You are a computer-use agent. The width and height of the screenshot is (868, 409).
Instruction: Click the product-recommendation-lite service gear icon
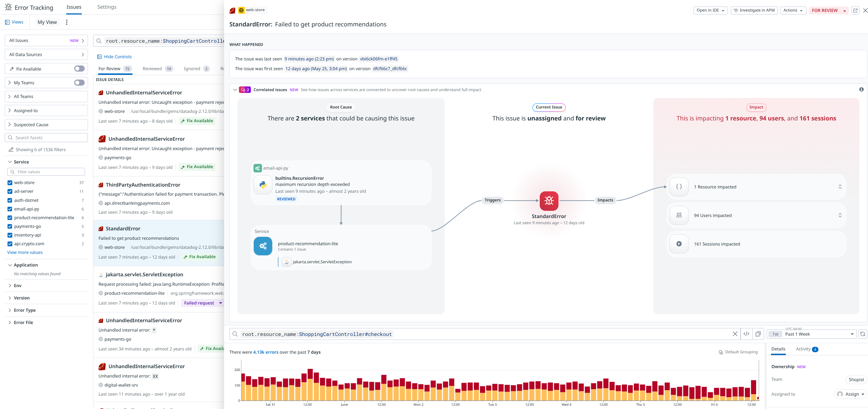tap(263, 246)
